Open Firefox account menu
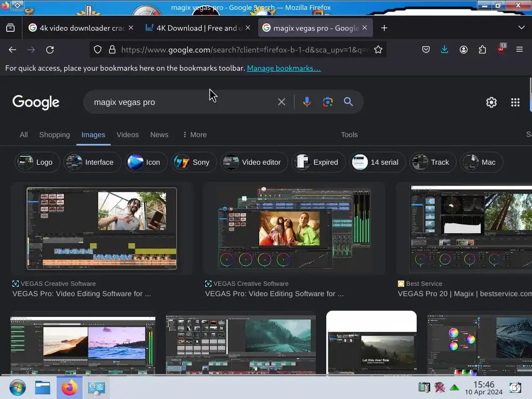 (463, 49)
